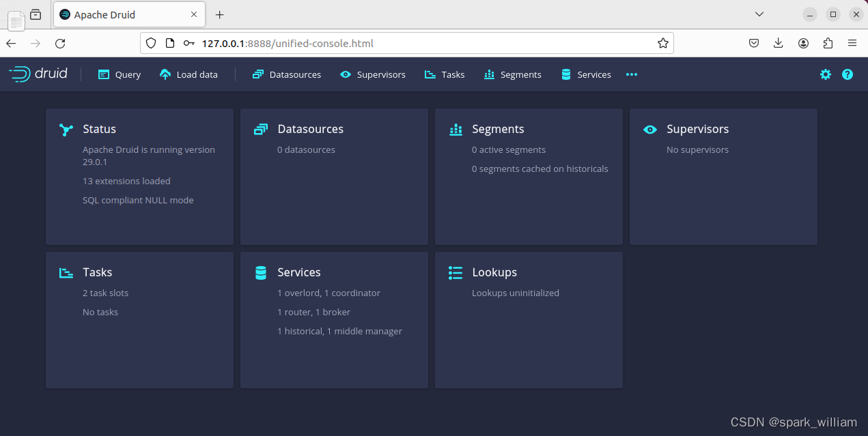Screen dimensions: 868x436
Task: Open the Load data menu
Action: coord(188,74)
